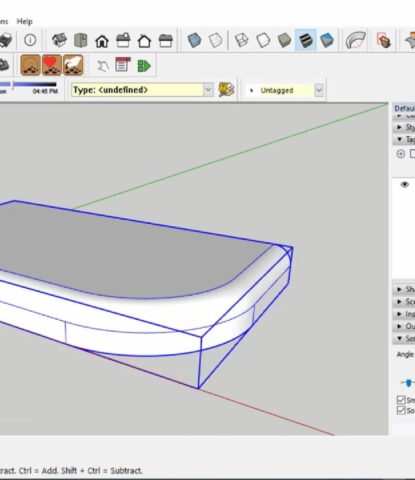Click the brown paw-print tile without heart
This screenshot has width=415, height=480.
(x=30, y=65)
